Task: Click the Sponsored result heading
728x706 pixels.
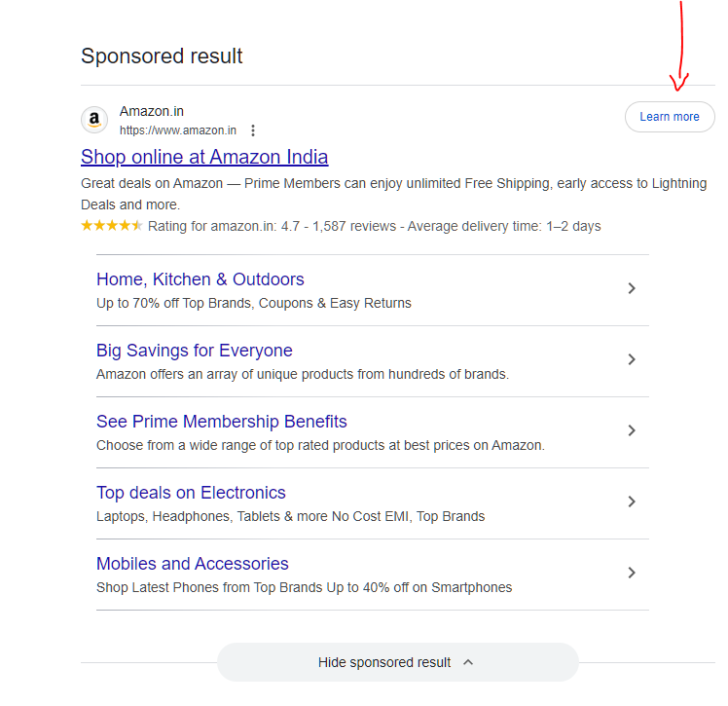Action: point(162,56)
